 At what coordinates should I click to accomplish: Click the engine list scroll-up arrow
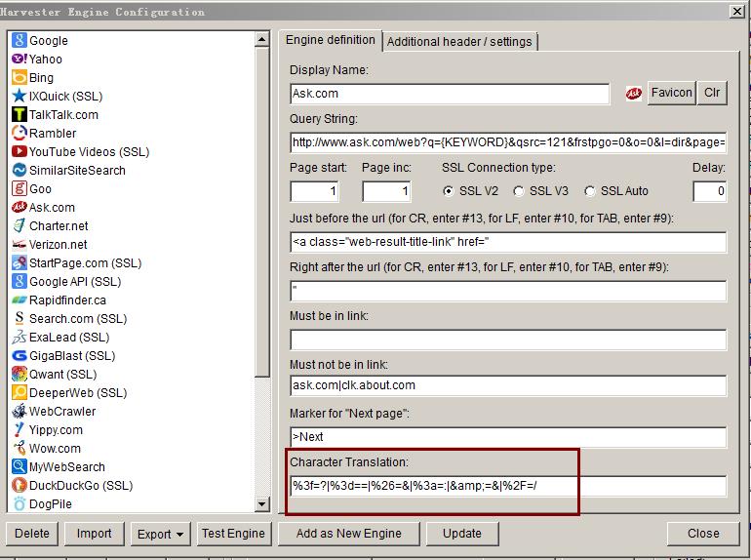pyautogui.click(x=262, y=39)
